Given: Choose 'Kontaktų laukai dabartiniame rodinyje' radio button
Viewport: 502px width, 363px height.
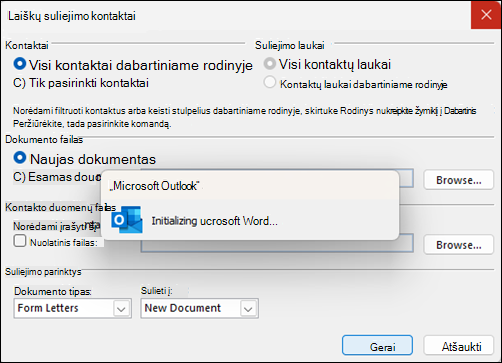Looking at the screenshot, I should click(270, 82).
